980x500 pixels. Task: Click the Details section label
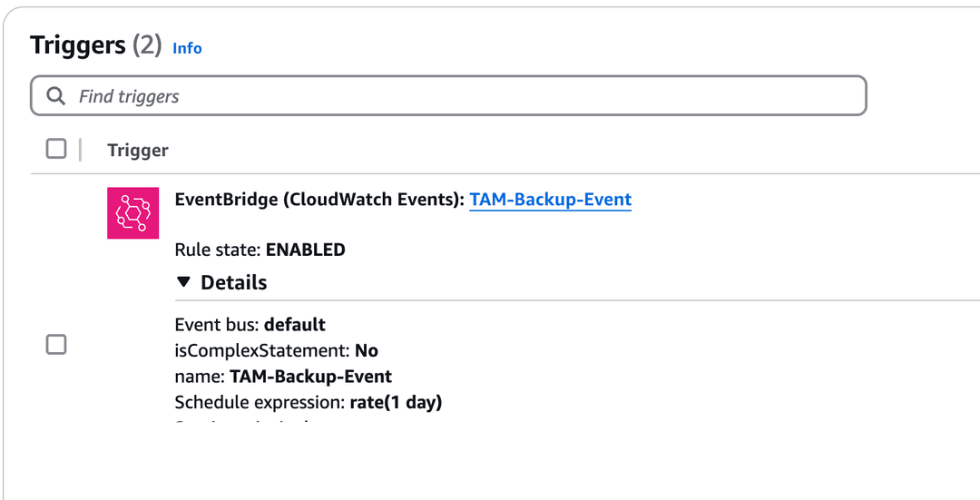point(233,282)
